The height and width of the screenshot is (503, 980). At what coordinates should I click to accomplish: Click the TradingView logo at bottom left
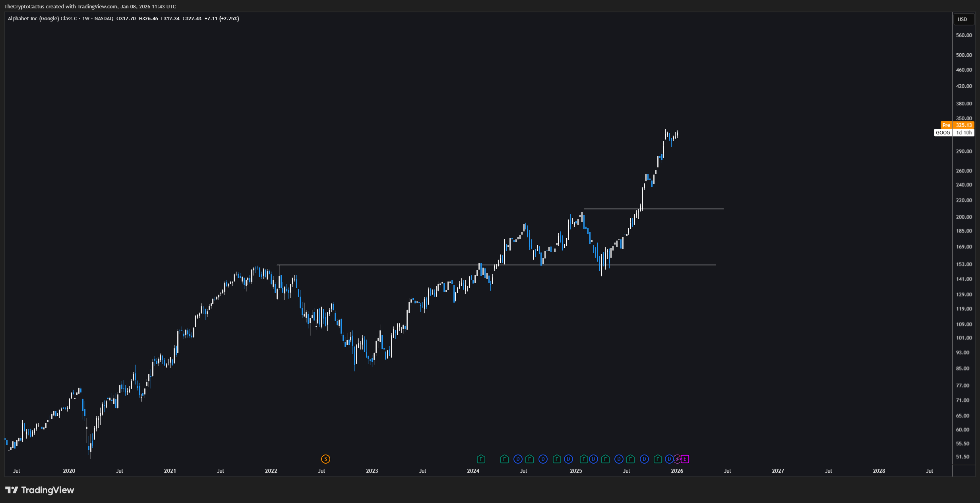coord(40,490)
